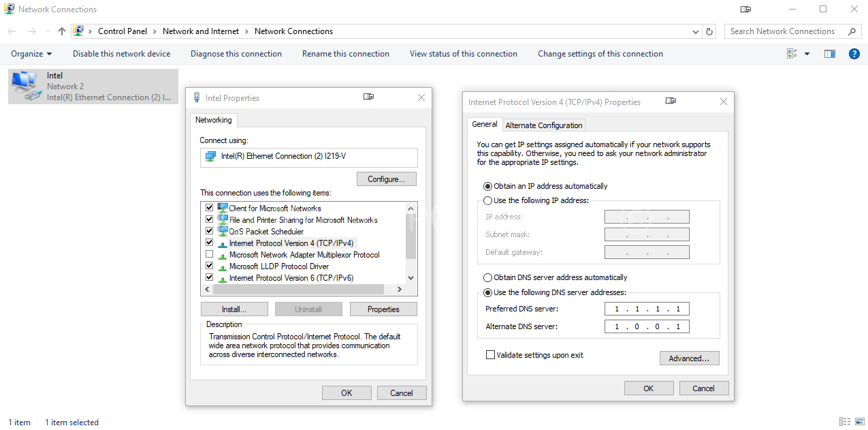The width and height of the screenshot is (868, 430).
Task: Click Network and Internet in breadcrumb
Action: tap(201, 31)
